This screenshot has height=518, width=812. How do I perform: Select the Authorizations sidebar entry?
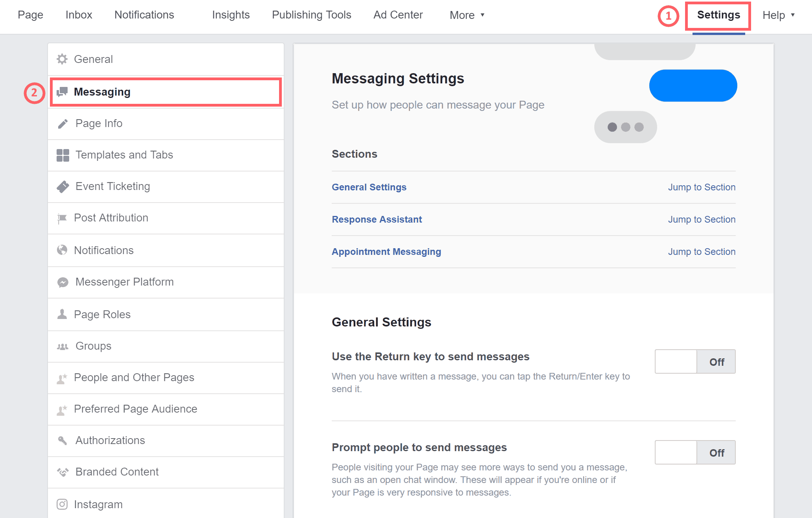click(x=110, y=440)
